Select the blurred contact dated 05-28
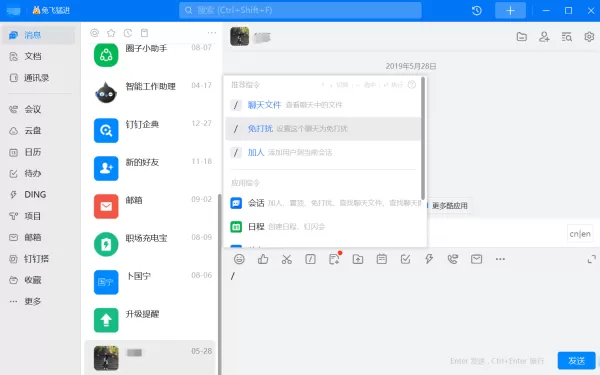 tap(150, 357)
